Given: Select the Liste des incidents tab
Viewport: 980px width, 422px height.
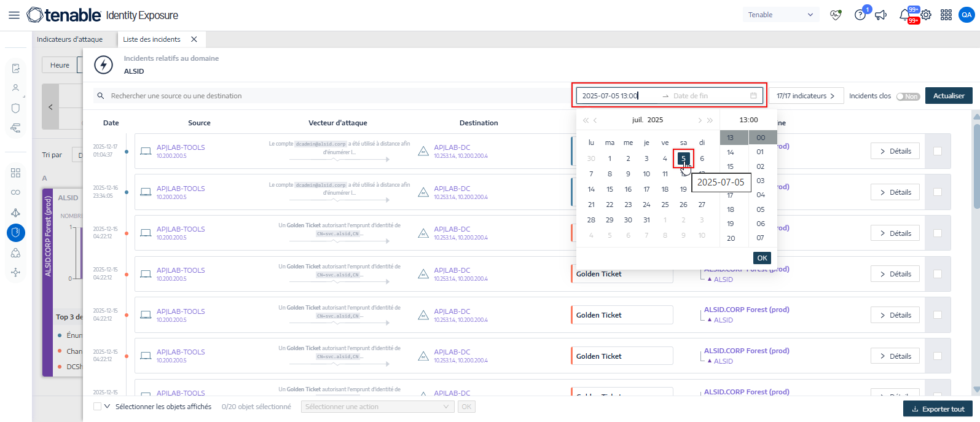Looking at the screenshot, I should [151, 39].
